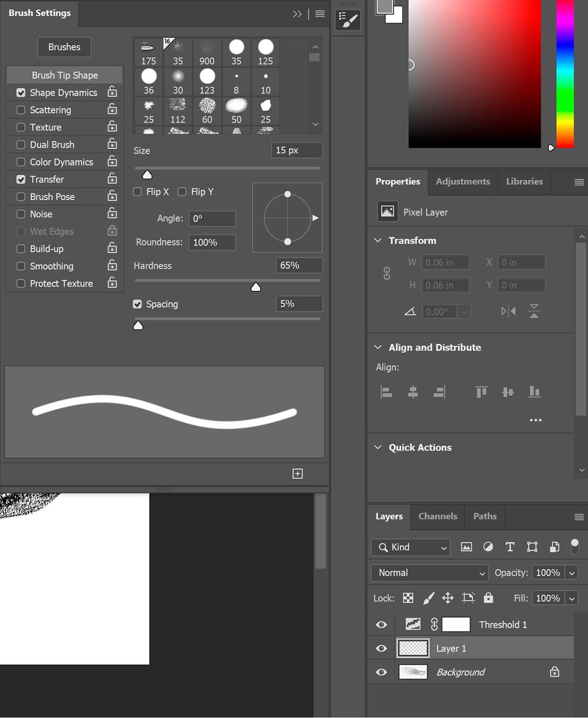
Task: Switch to the Channels tab
Action: [437, 516]
